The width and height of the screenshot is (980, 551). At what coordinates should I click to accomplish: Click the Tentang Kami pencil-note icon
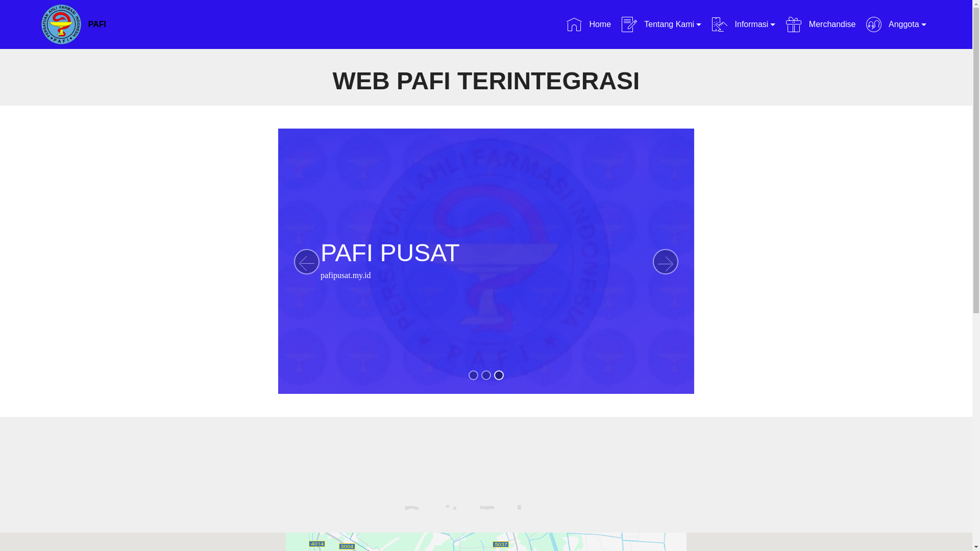click(x=629, y=24)
